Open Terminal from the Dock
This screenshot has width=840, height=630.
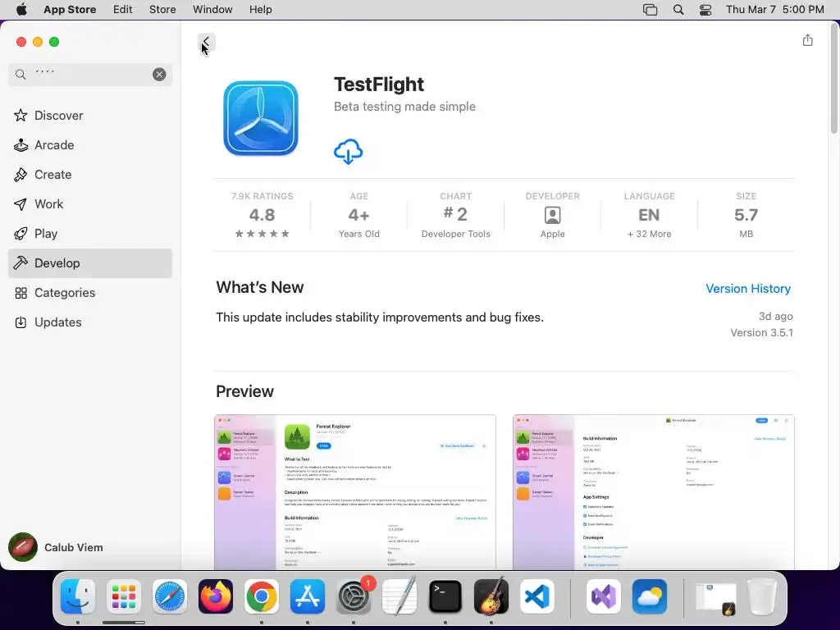pyautogui.click(x=445, y=596)
